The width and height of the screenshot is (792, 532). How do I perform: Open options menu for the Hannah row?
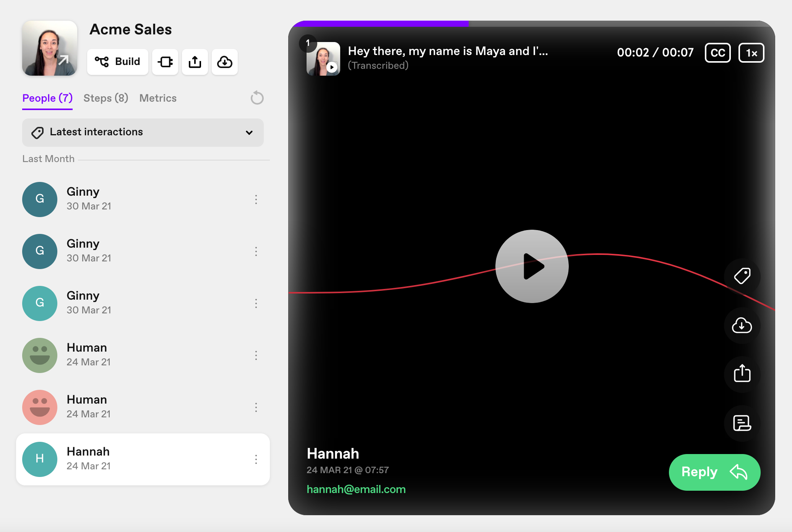click(x=256, y=459)
